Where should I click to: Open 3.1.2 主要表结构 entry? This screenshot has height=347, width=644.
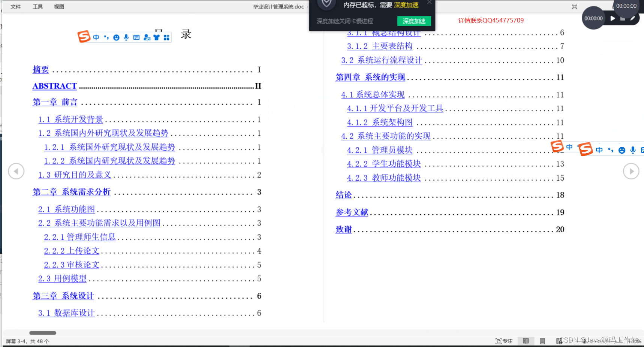click(x=379, y=46)
